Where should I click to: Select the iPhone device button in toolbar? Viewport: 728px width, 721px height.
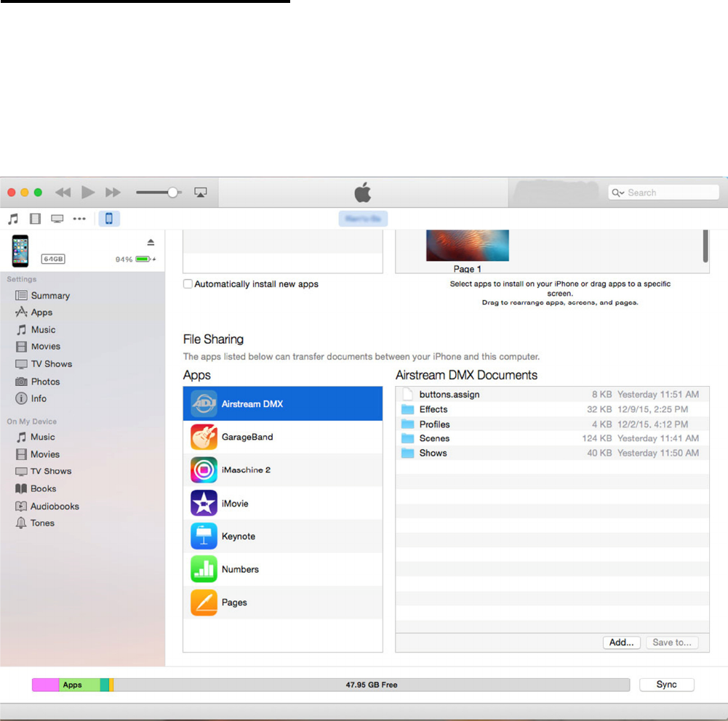pyautogui.click(x=108, y=219)
